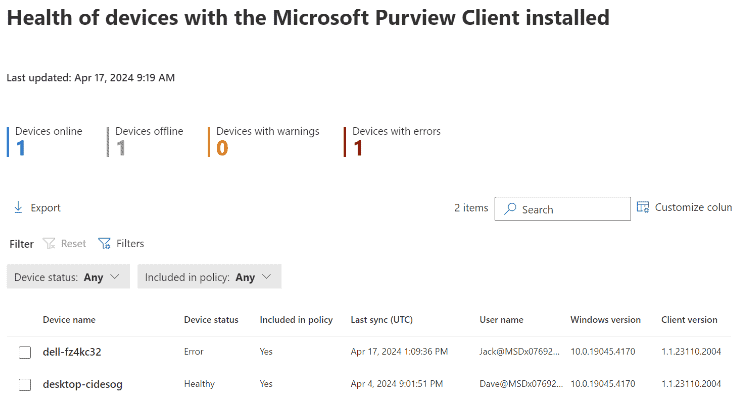Click the magnifier icon in Search box

[x=510, y=209]
